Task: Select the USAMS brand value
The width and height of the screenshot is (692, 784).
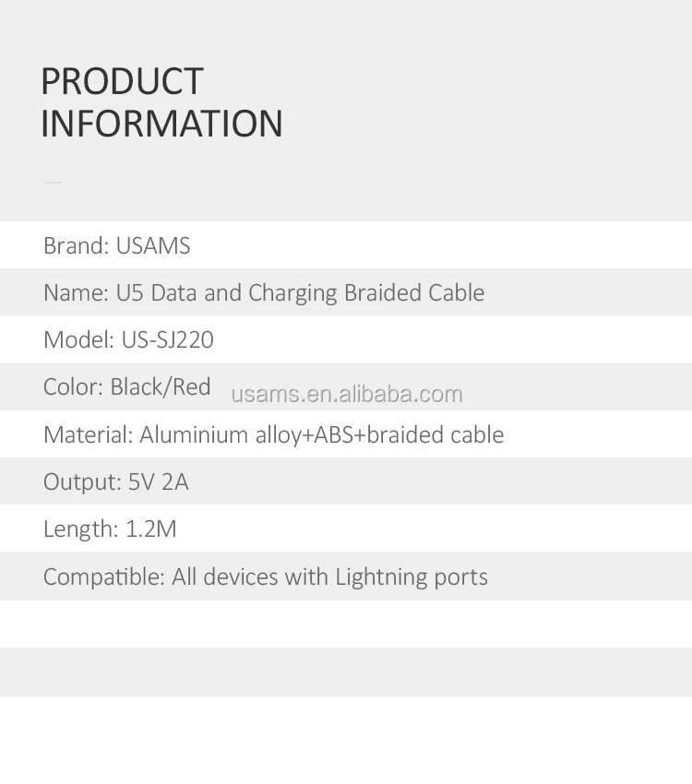Action: pyautogui.click(x=153, y=246)
